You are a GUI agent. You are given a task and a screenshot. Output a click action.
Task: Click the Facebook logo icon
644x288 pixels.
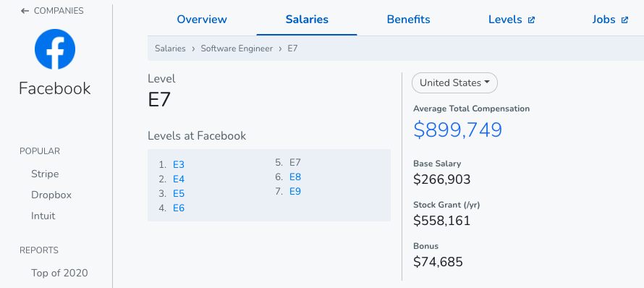[55, 49]
